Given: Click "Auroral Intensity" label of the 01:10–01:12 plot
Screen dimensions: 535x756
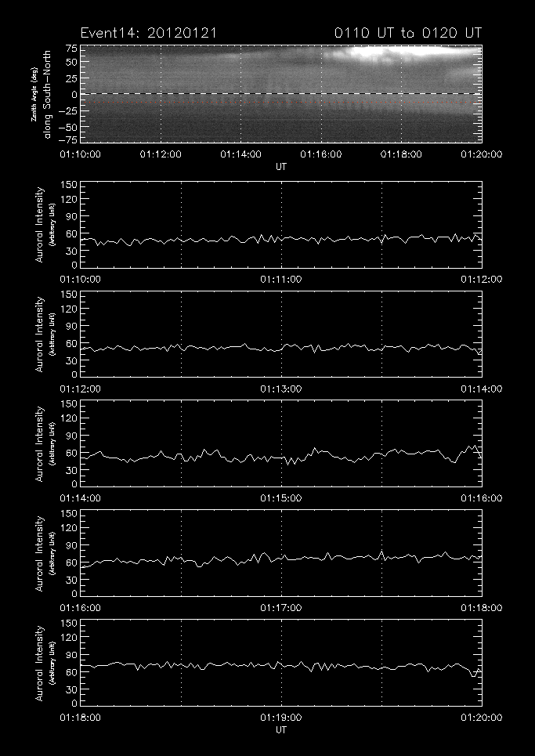Looking at the screenshot, I should click(x=39, y=225).
